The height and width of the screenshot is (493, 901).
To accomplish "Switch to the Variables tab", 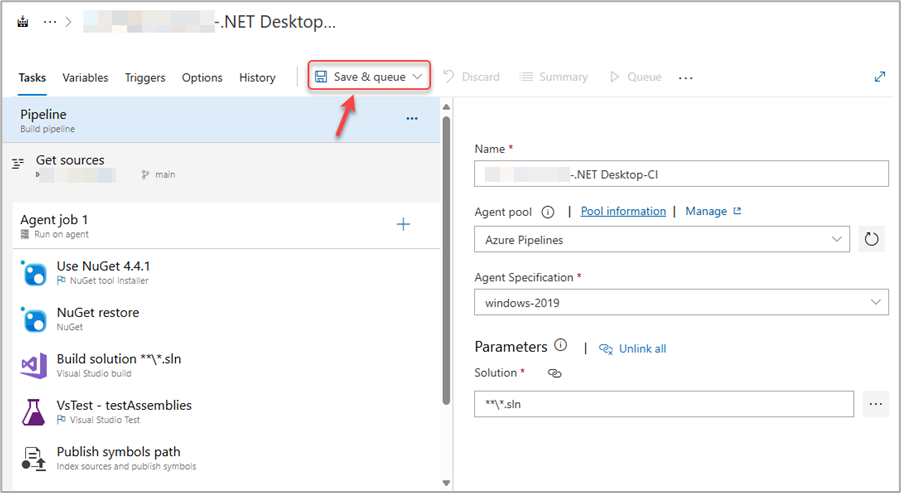I will (x=85, y=78).
